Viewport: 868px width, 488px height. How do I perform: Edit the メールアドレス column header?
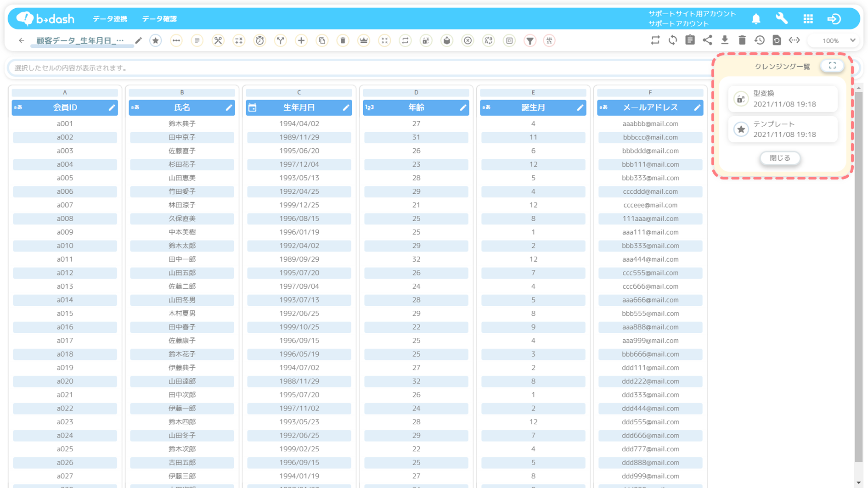tap(697, 107)
